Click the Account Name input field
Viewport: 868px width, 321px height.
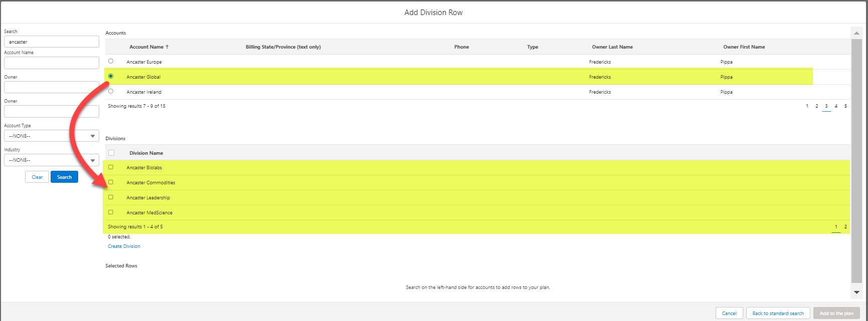(52, 63)
